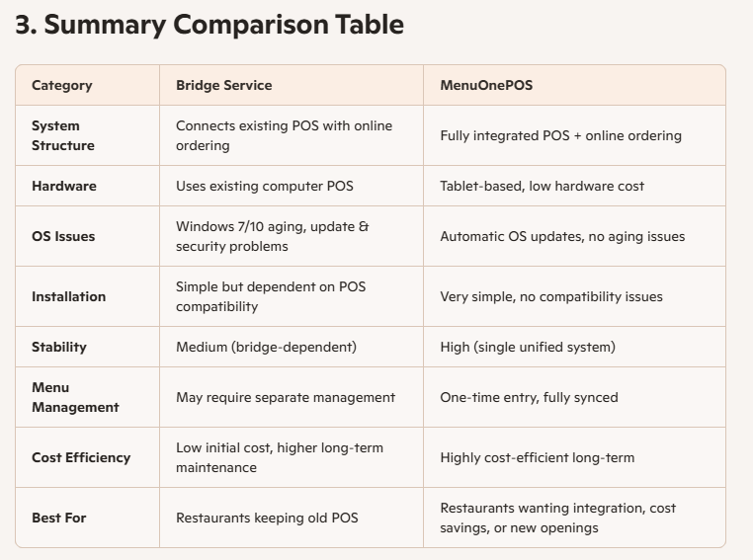Click the Installation row label
753x560 pixels.
[x=68, y=296]
